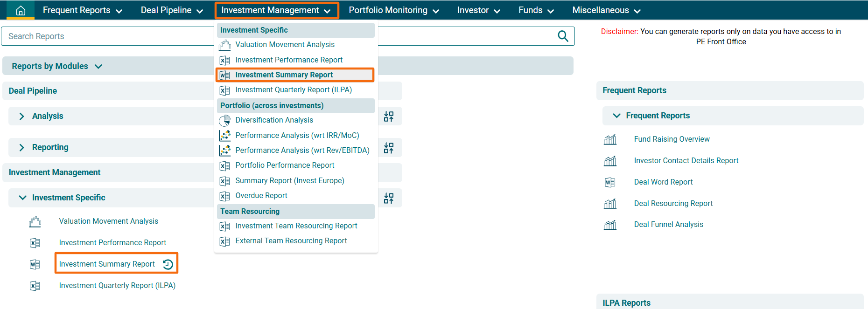The width and height of the screenshot is (868, 309).
Task: Click the search magnifier icon
Action: tap(563, 36)
